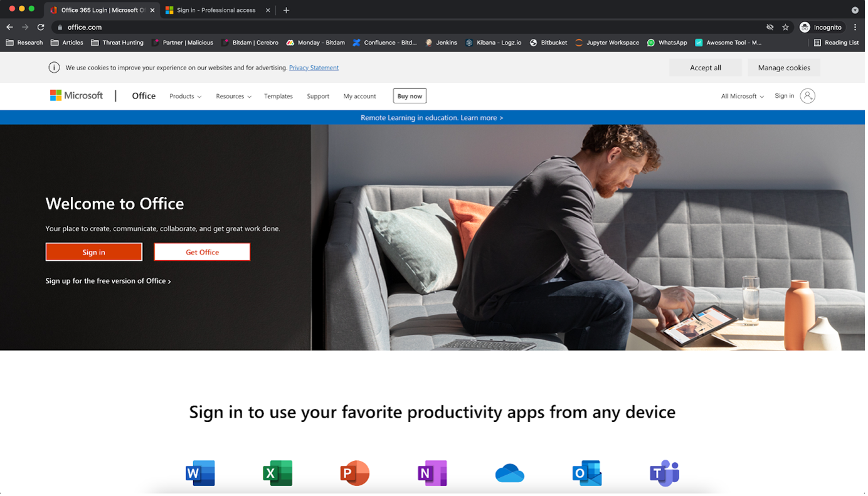This screenshot has width=868, height=496.
Task: Click the Sign in link in the top-right header
Action: click(x=787, y=96)
